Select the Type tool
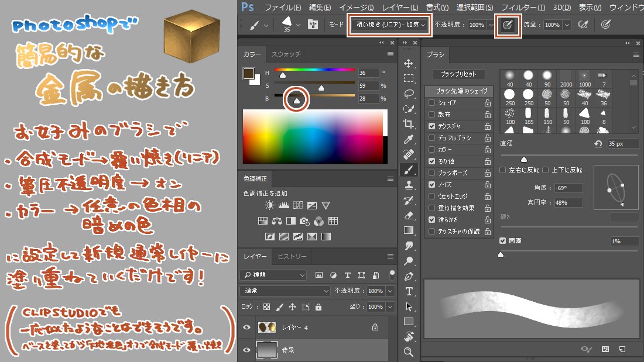 (408, 291)
